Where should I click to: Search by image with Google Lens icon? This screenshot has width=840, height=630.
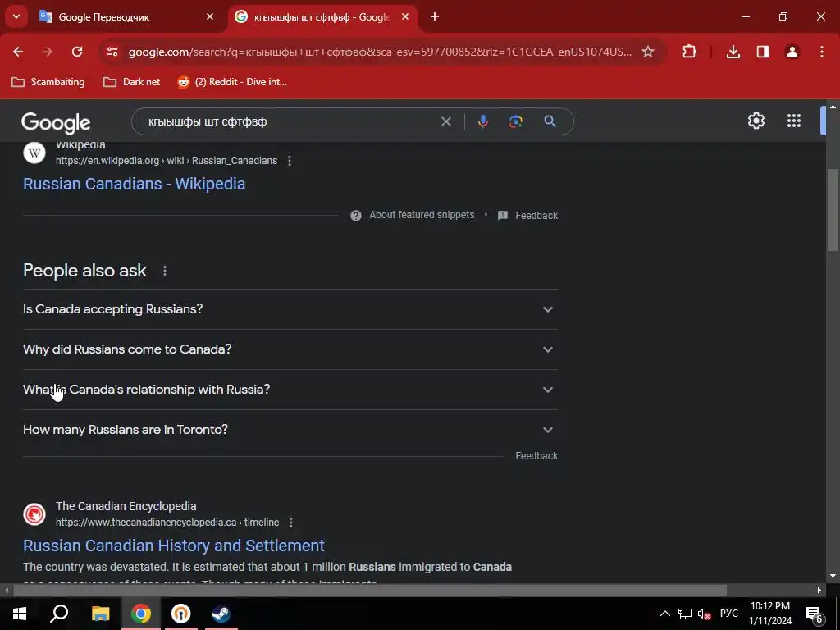pyautogui.click(x=516, y=121)
